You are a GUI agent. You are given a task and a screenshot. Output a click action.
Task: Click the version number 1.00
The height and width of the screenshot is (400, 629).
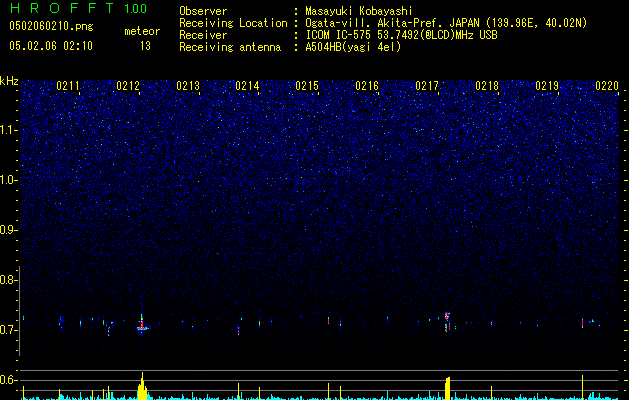coord(136,9)
